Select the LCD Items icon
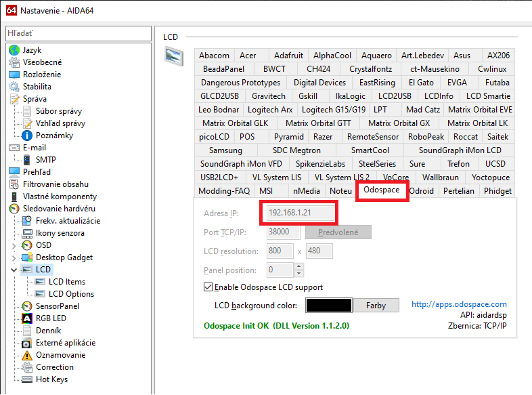The width and height of the screenshot is (532, 395). pos(40,282)
